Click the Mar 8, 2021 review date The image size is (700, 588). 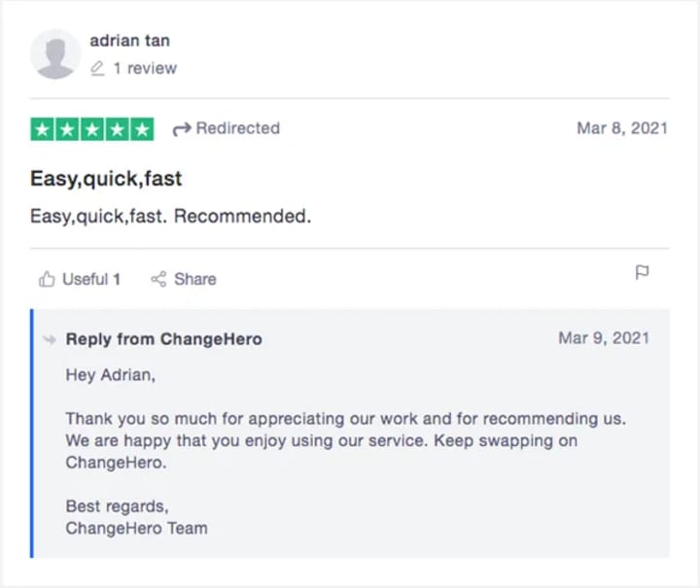(x=622, y=128)
